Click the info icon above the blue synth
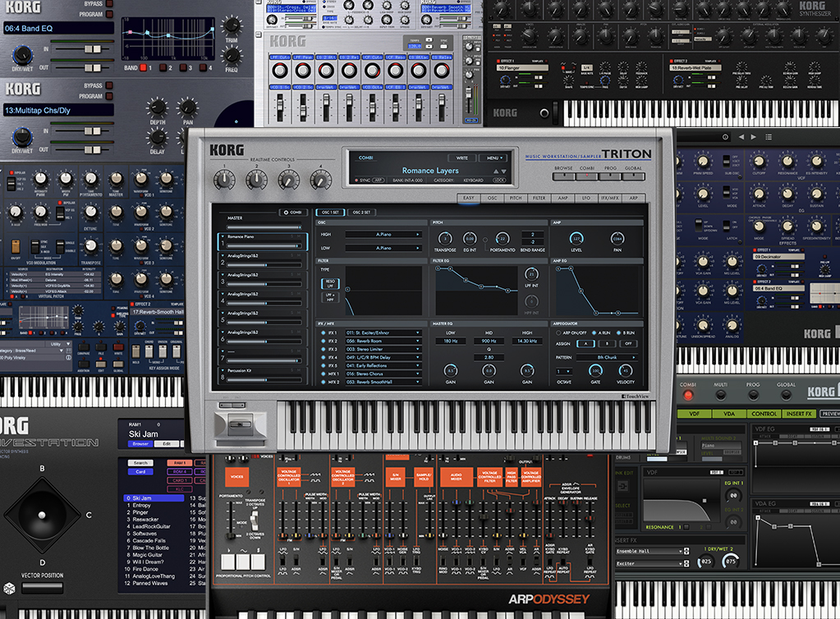 pyautogui.click(x=725, y=137)
